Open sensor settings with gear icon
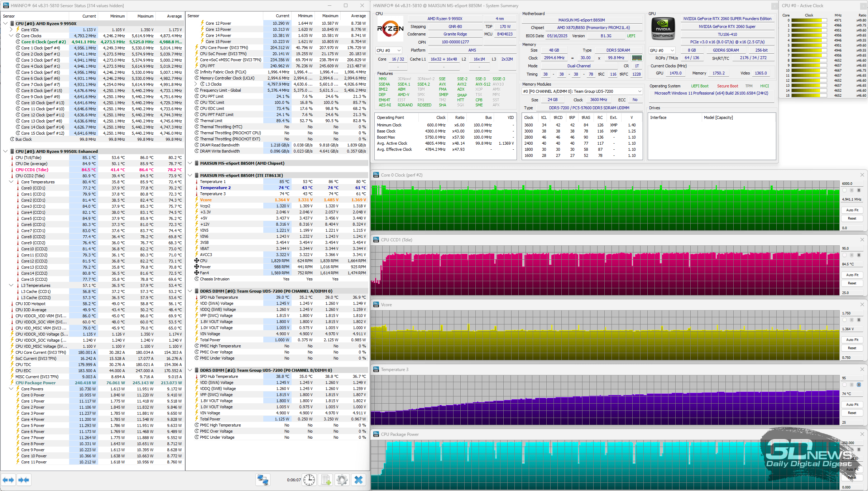Screen dimensions: 868x491 click(342, 480)
